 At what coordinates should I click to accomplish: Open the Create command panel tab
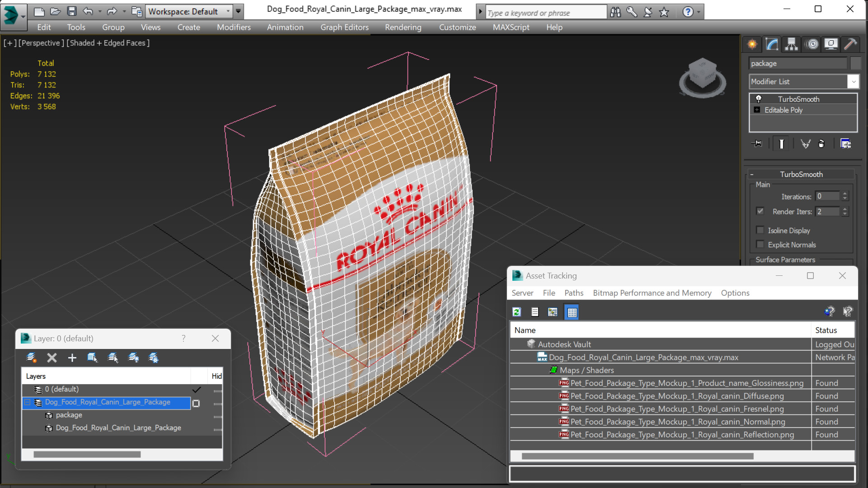tap(752, 44)
